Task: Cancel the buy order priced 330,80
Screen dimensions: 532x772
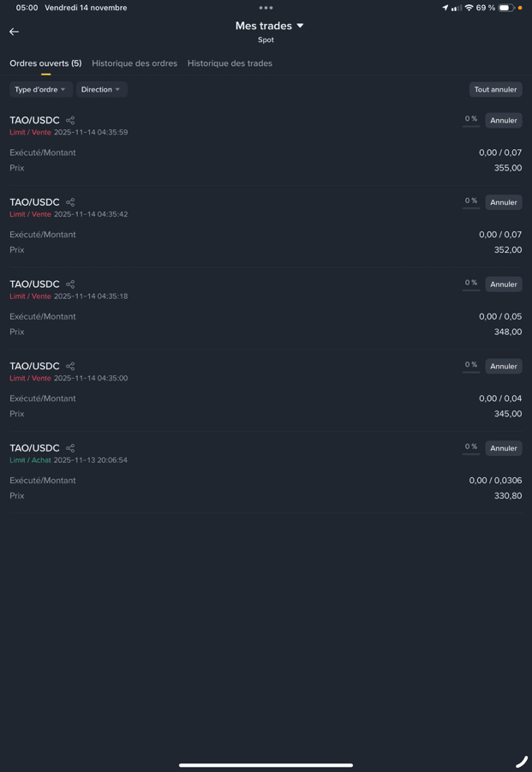Action: (x=503, y=448)
